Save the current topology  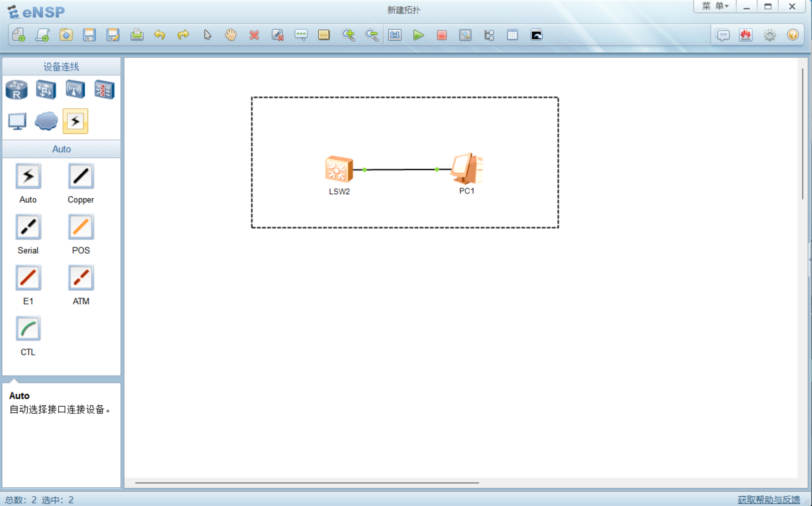coord(89,35)
